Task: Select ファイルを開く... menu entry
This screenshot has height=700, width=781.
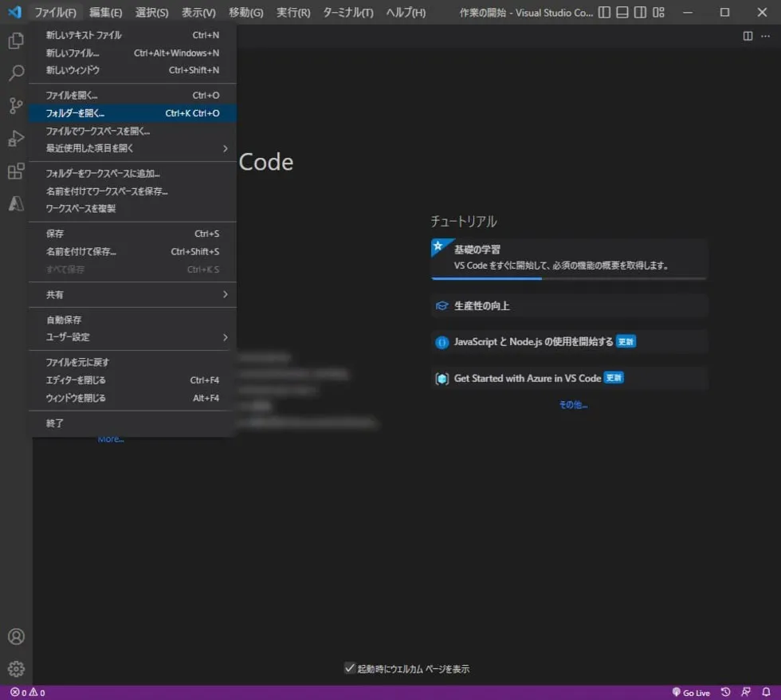Action: 132,95
